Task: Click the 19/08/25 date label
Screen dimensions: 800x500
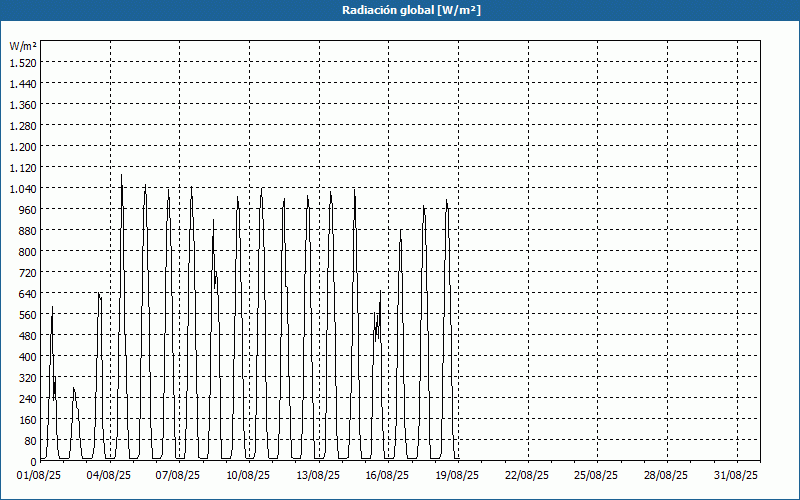Action: point(457,476)
